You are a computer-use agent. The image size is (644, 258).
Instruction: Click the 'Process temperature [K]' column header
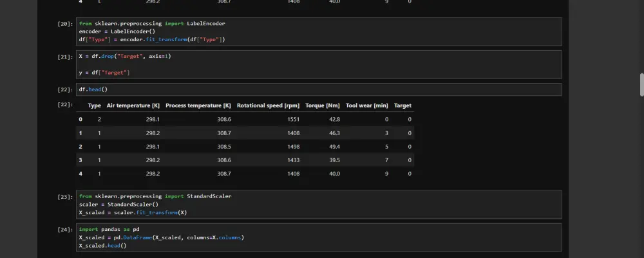pyautogui.click(x=198, y=106)
